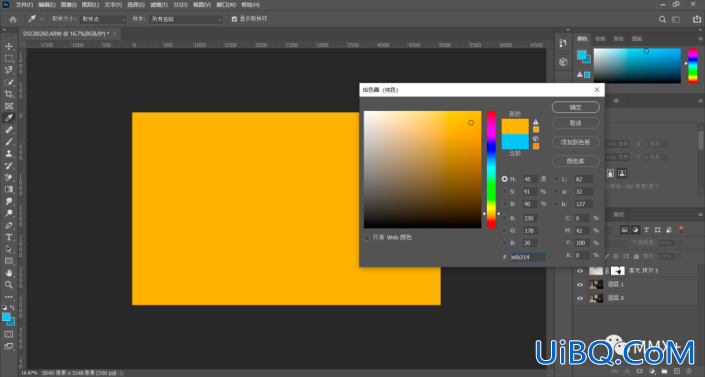Select the Lasso tool
This screenshot has height=377, width=705.
point(9,70)
